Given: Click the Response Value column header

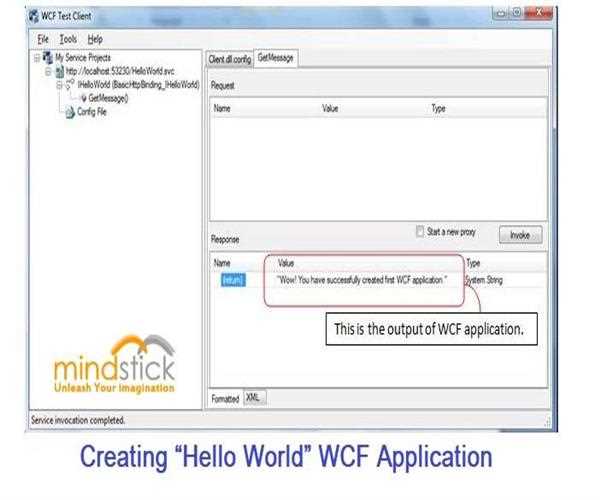Looking at the screenshot, I should pos(286,263).
